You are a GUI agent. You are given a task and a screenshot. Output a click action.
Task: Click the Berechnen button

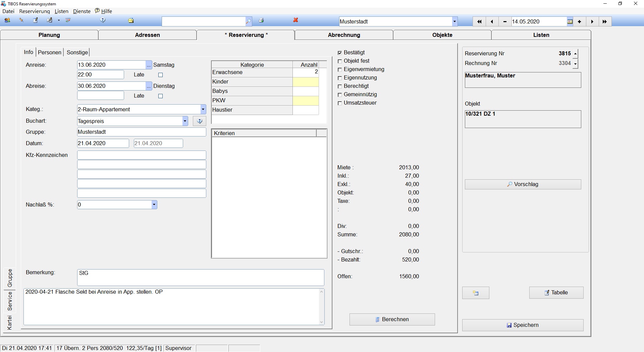point(392,319)
